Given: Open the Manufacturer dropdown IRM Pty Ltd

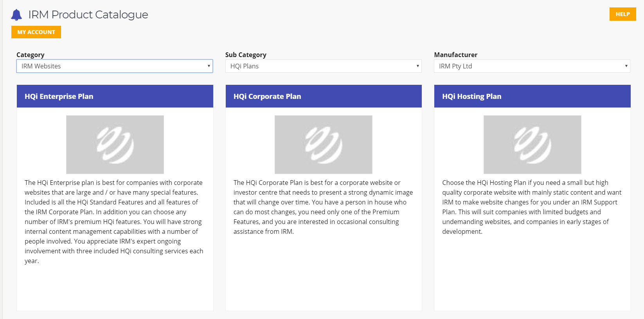Looking at the screenshot, I should tap(532, 66).
